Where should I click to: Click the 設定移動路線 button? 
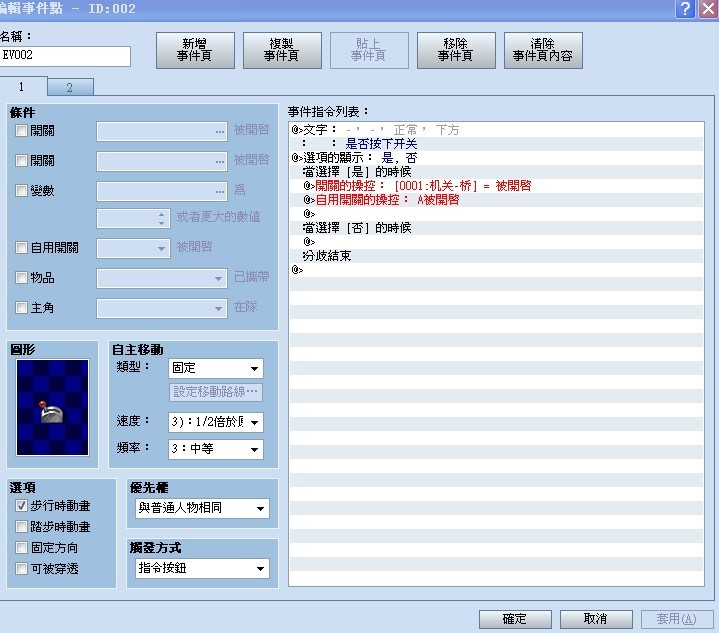click(216, 392)
